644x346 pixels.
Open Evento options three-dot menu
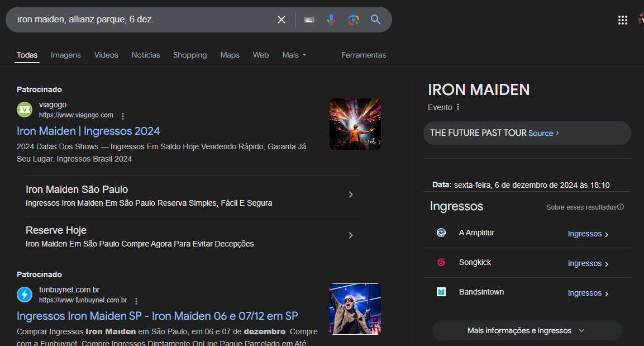pos(458,107)
